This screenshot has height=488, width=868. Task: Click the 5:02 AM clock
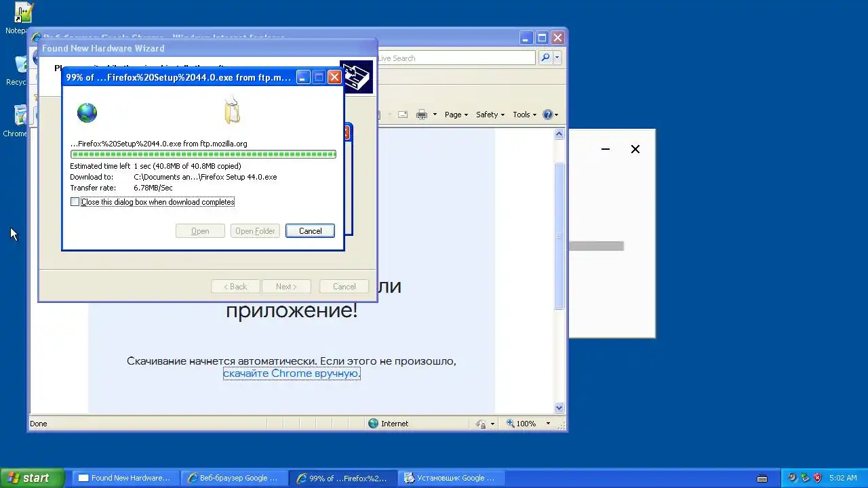[843, 478]
